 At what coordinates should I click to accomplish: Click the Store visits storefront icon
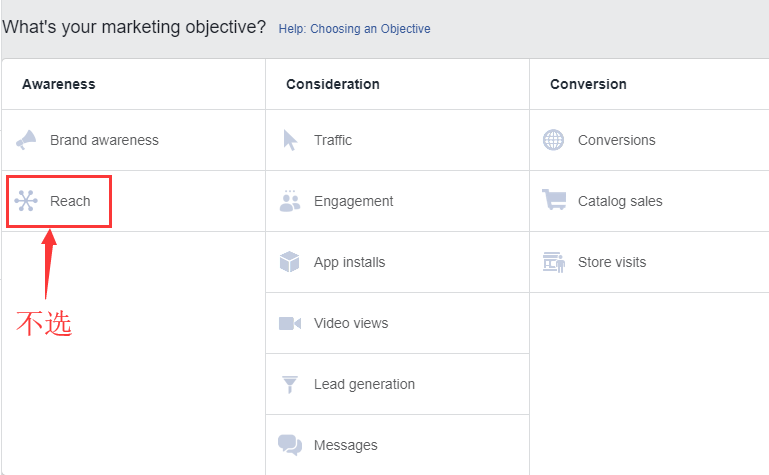[x=554, y=262]
